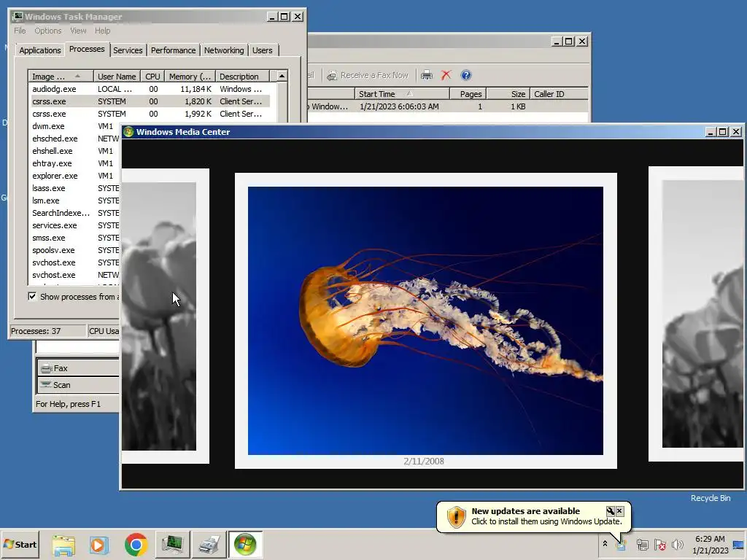The image size is (747, 560).
Task: Switch to the Performance tab
Action: [174, 50]
